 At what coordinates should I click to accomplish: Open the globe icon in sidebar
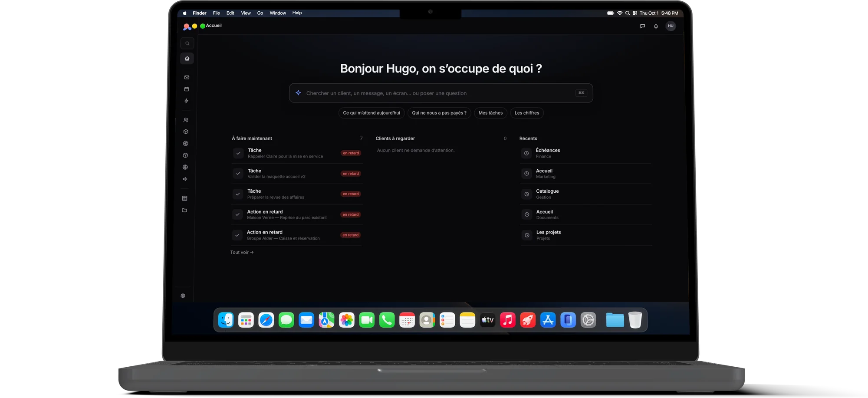tap(185, 167)
